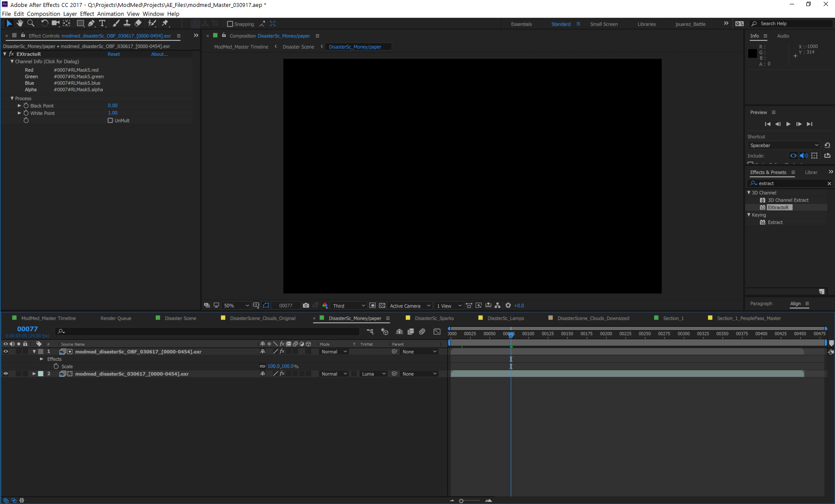Open the Luma track matte dropdown
This screenshot has width=835, height=504.
[373, 374]
